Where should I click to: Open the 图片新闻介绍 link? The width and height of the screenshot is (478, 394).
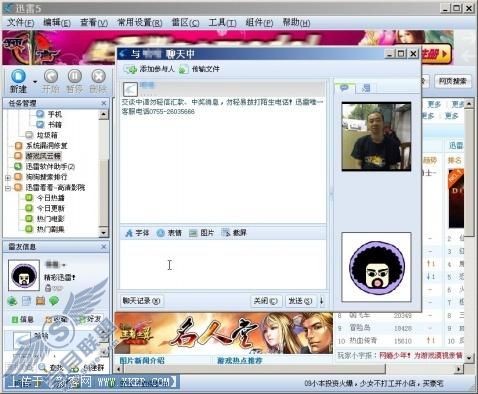(142, 360)
